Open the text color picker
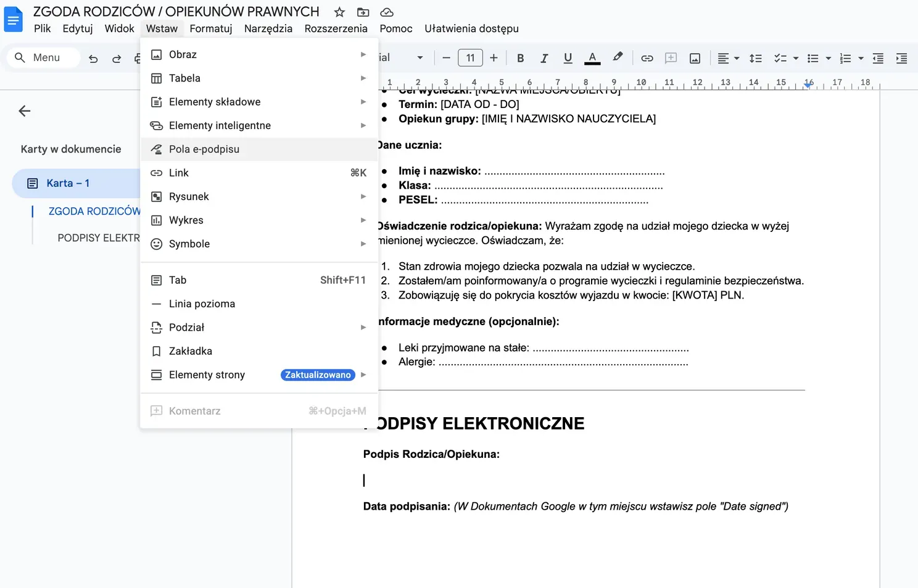This screenshot has width=918, height=588. click(x=592, y=58)
